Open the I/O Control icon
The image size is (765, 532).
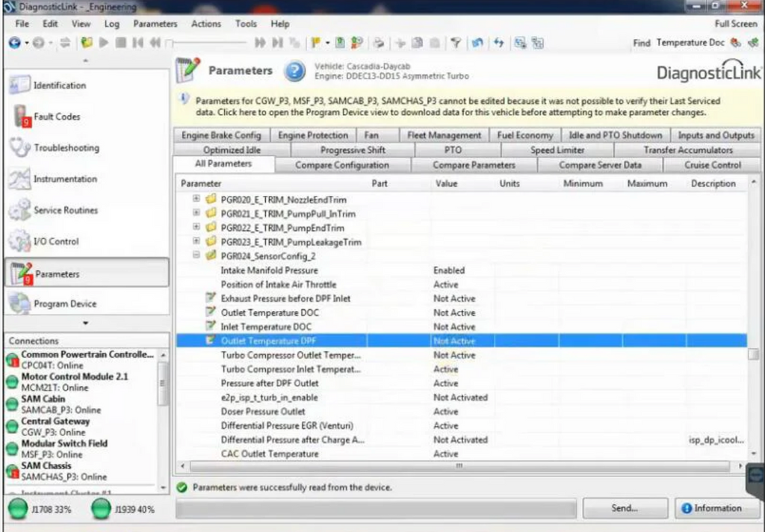click(x=19, y=242)
